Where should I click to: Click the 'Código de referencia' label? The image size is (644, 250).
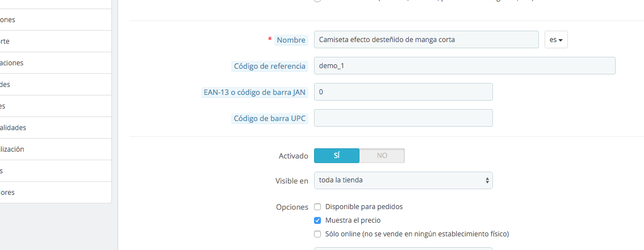[270, 66]
